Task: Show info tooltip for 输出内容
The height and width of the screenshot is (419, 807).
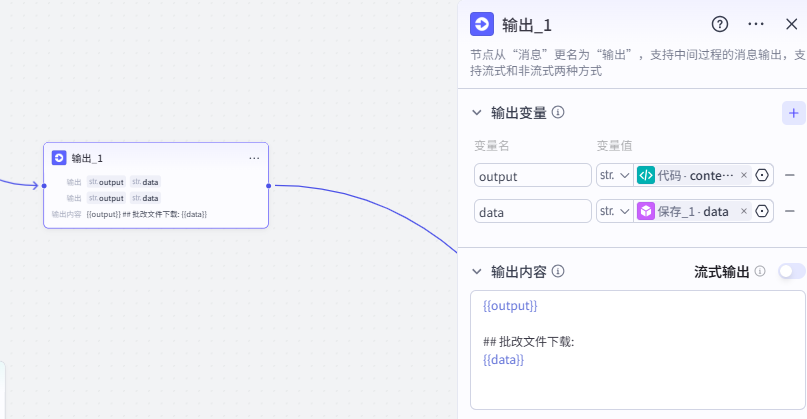Action: [x=558, y=271]
